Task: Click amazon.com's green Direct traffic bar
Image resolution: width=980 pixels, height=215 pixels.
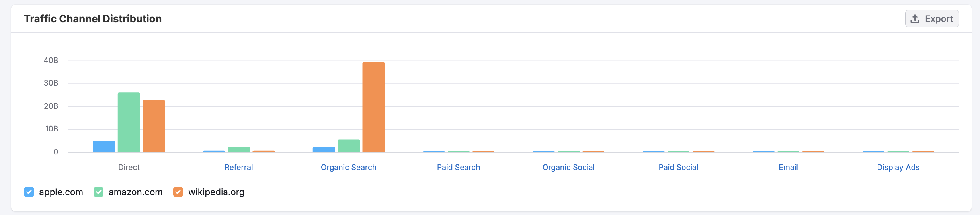Action: point(129,123)
